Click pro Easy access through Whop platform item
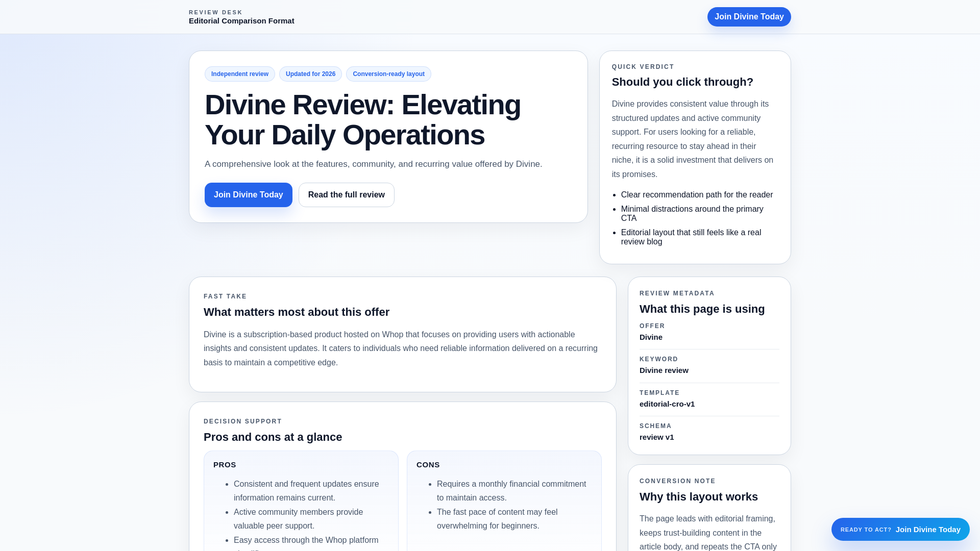The height and width of the screenshot is (551, 980). pos(306,543)
